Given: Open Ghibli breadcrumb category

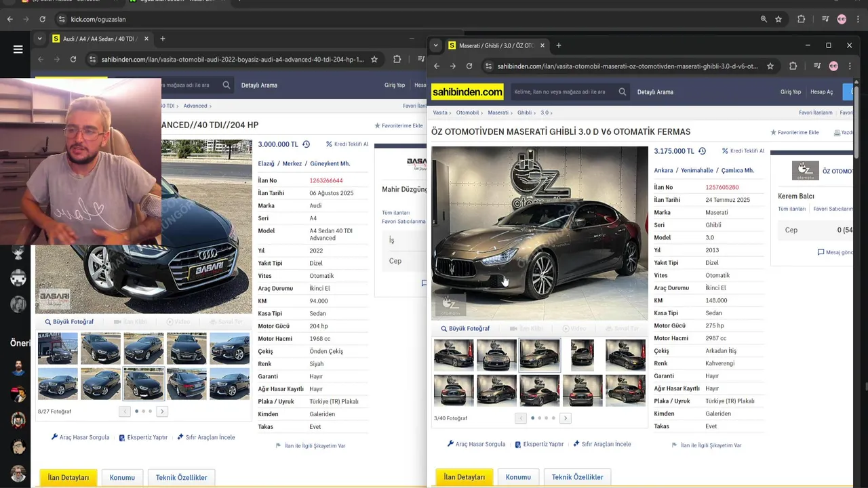Looking at the screenshot, I should [524, 113].
